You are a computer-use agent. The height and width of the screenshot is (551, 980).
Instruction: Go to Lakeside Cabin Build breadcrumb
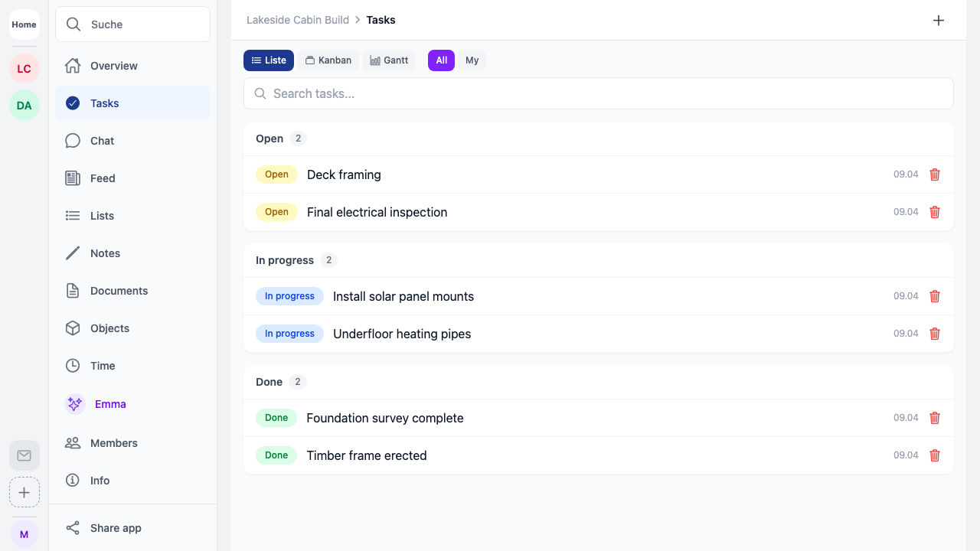click(297, 20)
